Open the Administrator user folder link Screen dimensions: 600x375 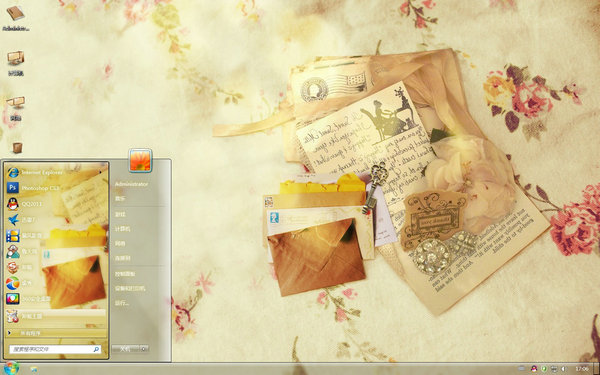[x=131, y=184]
